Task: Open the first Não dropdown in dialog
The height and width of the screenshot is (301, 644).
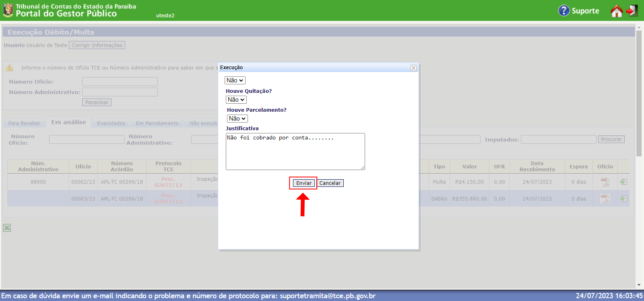Action: click(x=235, y=80)
